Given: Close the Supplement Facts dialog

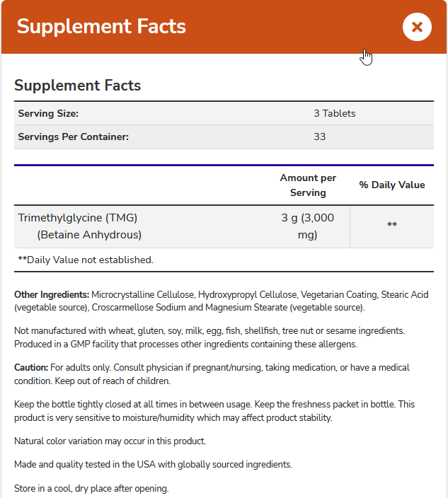Looking at the screenshot, I should click(x=417, y=27).
